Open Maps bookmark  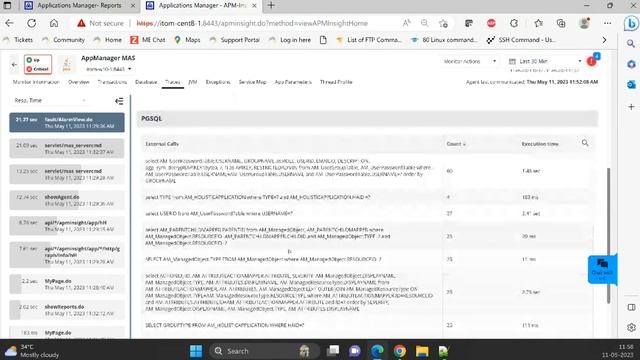(x=187, y=40)
